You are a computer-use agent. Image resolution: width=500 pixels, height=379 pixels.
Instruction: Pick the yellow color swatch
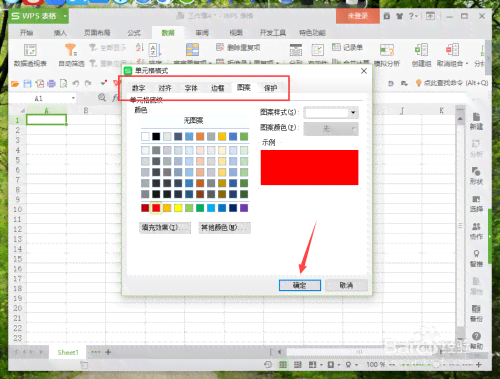(x=178, y=208)
